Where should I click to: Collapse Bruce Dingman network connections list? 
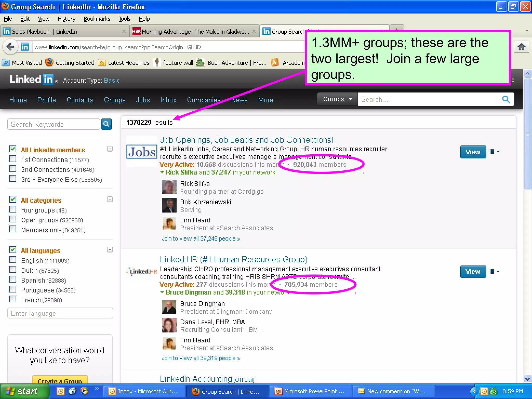click(x=162, y=292)
